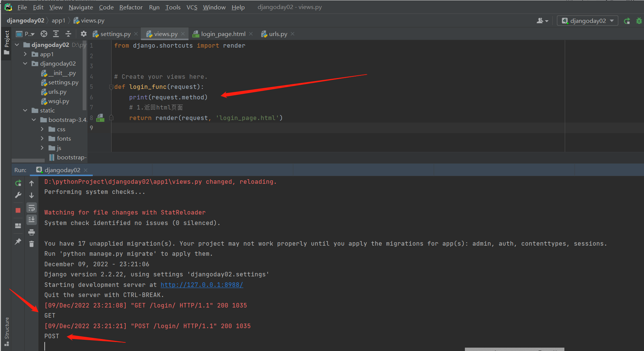Rerun the server in Run panel
Viewport: 644px width, 351px height.
pos(18,183)
